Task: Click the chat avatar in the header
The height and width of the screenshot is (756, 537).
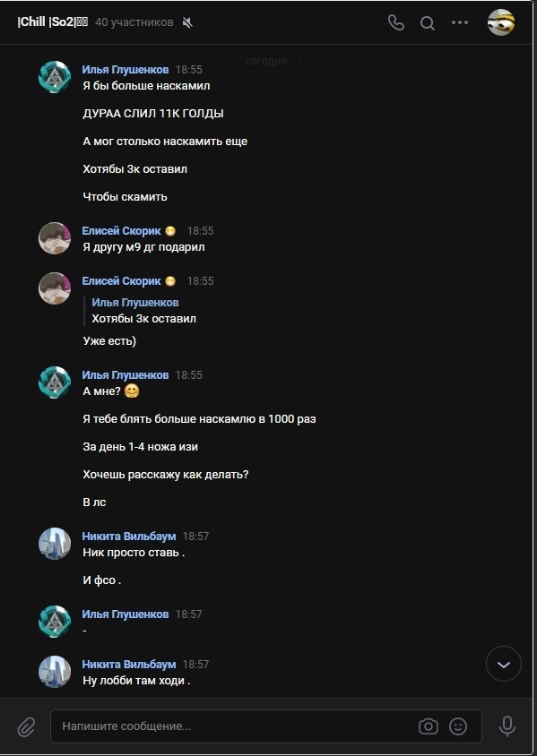Action: click(501, 22)
